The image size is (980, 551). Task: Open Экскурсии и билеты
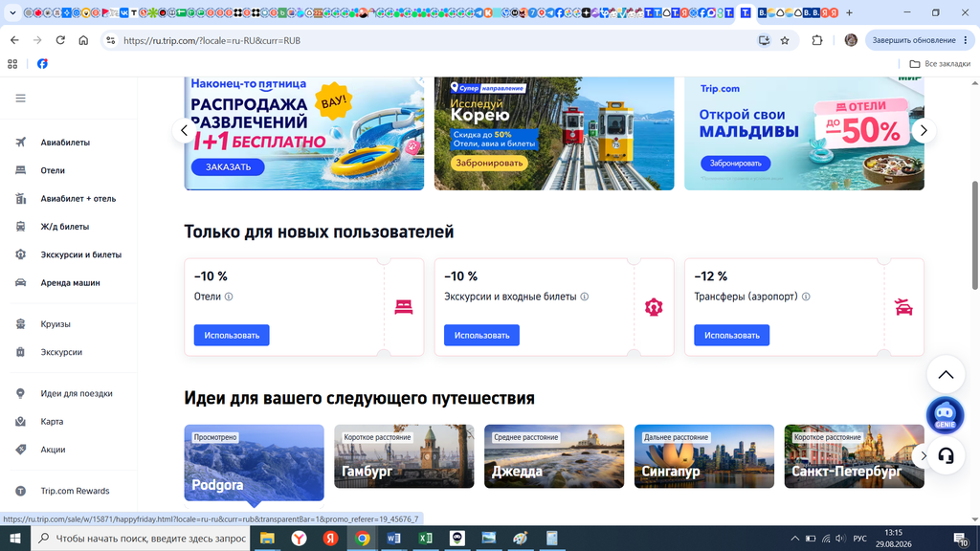(x=80, y=254)
